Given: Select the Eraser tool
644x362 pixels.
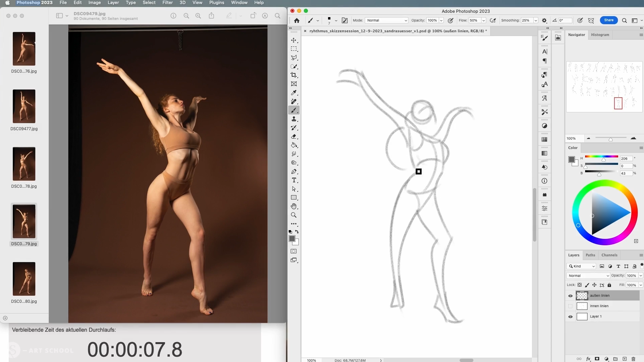Looking at the screenshot, I should coord(294,137).
